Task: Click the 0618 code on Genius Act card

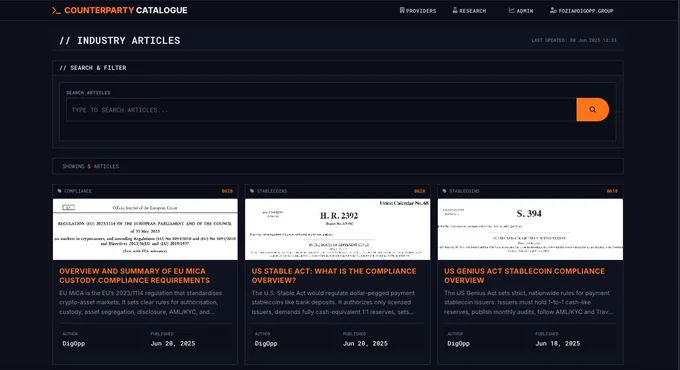Action: 612,191
